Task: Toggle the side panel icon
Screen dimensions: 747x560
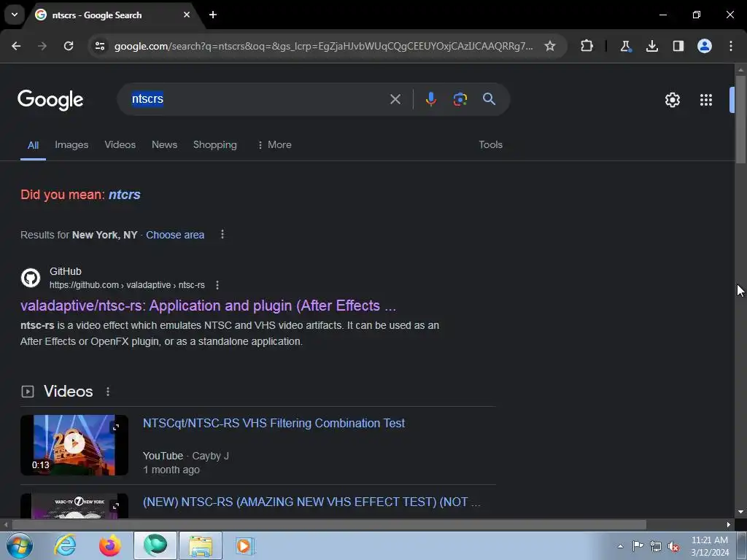Action: tap(678, 46)
